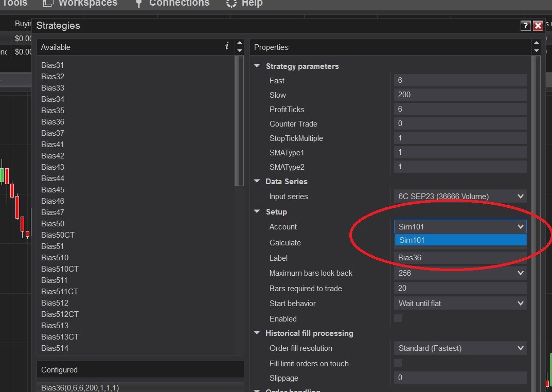Click the Properties panel scrollbar
This screenshot has height=392, width=552.
pyautogui.click(x=536, y=224)
